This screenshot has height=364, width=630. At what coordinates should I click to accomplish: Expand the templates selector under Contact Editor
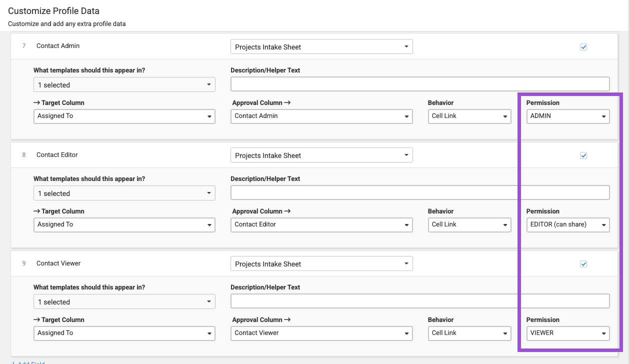click(x=123, y=192)
